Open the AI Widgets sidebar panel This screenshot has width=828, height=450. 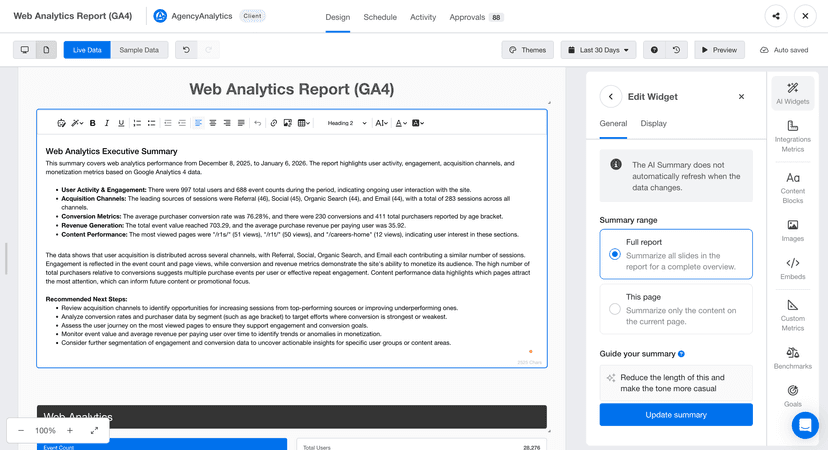[x=793, y=93]
